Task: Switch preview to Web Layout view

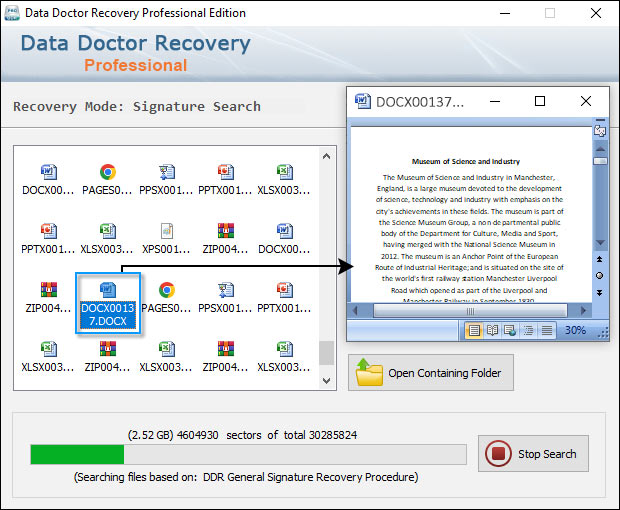Action: point(510,330)
